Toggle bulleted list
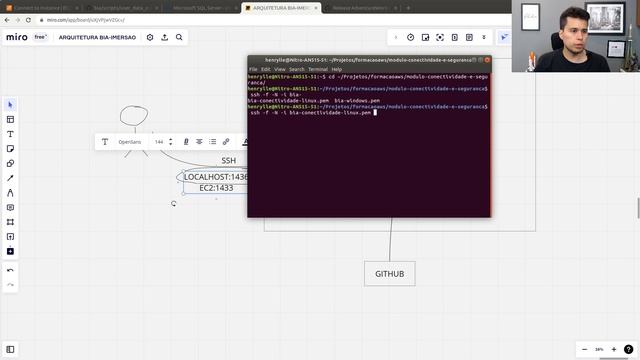 (x=213, y=142)
